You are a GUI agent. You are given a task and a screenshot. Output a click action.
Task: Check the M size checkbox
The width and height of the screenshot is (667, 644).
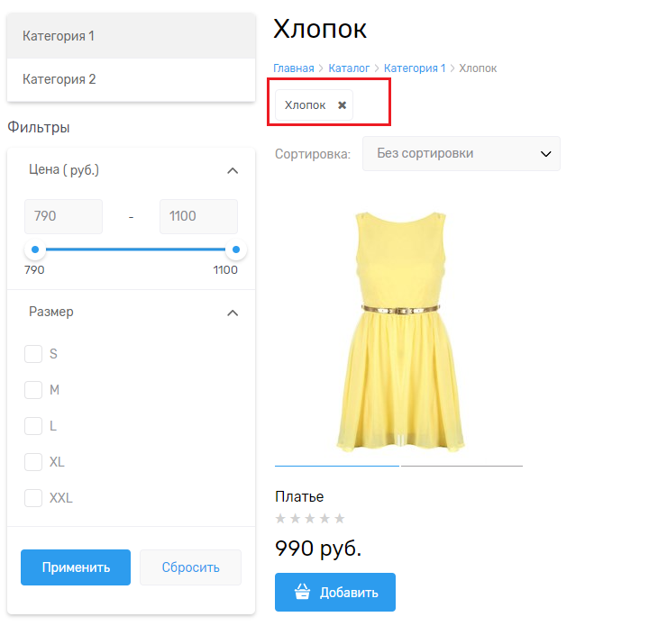tap(33, 390)
